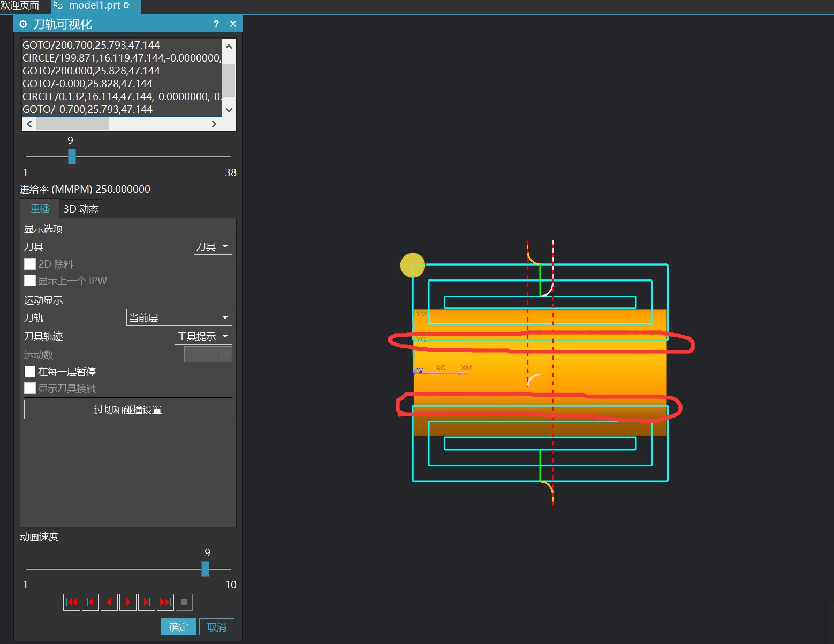Open the 欢迎页面 tab
This screenshot has width=834, height=644.
[20, 5]
